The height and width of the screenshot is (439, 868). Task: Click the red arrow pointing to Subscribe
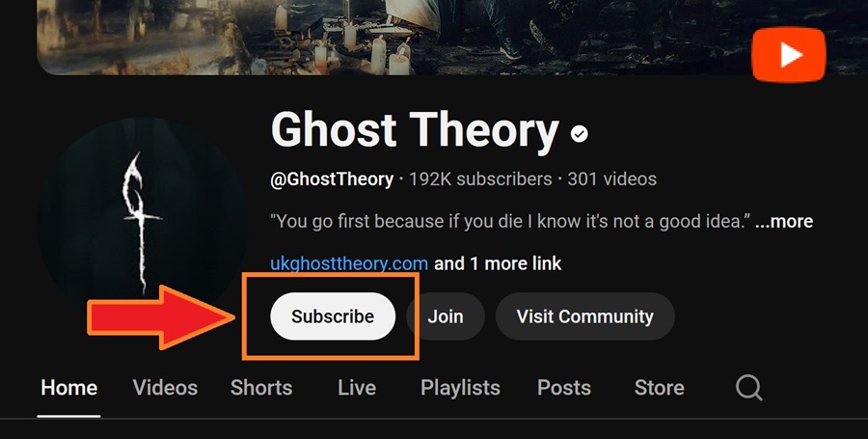coord(161,316)
